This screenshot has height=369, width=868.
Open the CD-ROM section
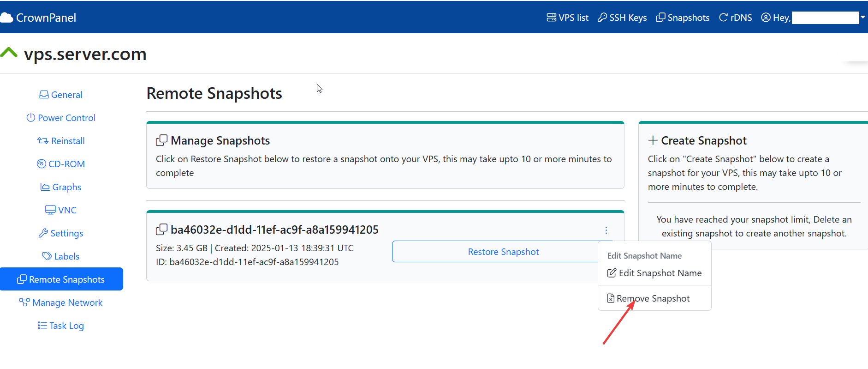point(61,164)
